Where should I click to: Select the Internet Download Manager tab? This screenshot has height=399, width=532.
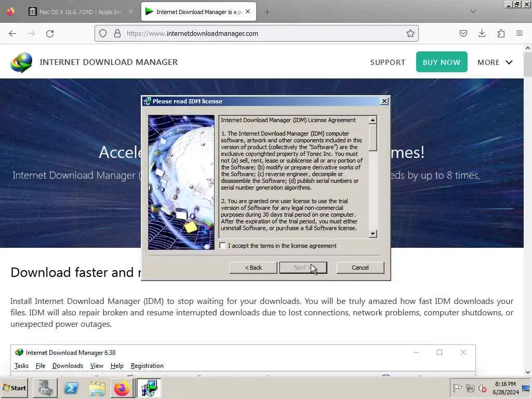point(198,11)
